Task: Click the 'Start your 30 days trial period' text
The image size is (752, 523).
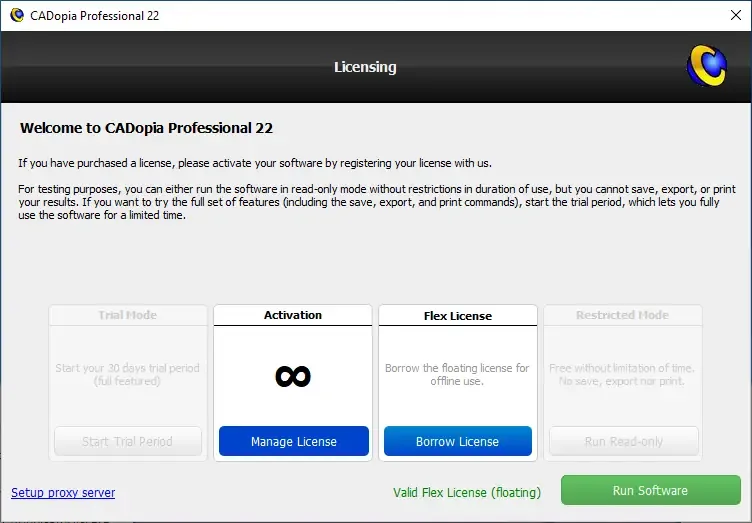Action: pos(127,374)
